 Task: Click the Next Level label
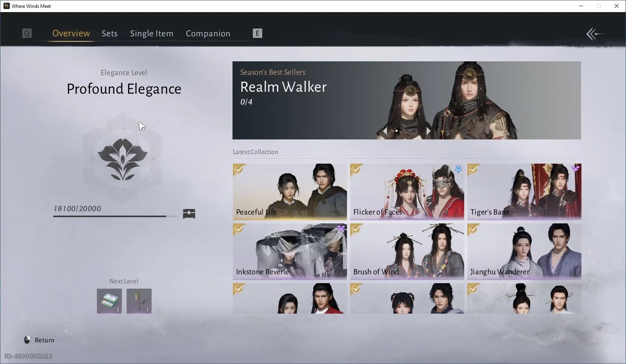tap(124, 281)
